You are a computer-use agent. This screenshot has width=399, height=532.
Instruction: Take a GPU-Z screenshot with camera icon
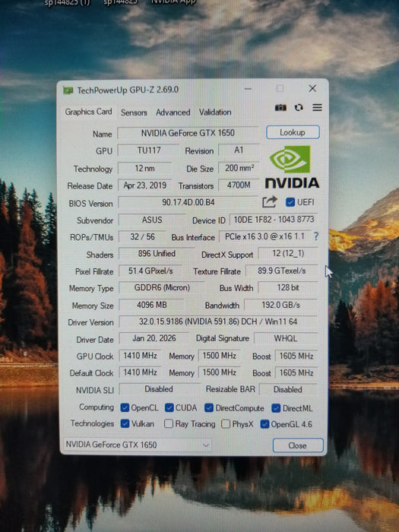pos(280,108)
